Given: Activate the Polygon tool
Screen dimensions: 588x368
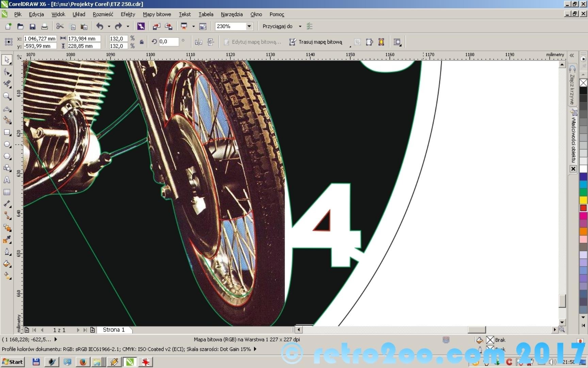Looking at the screenshot, I should [7, 156].
